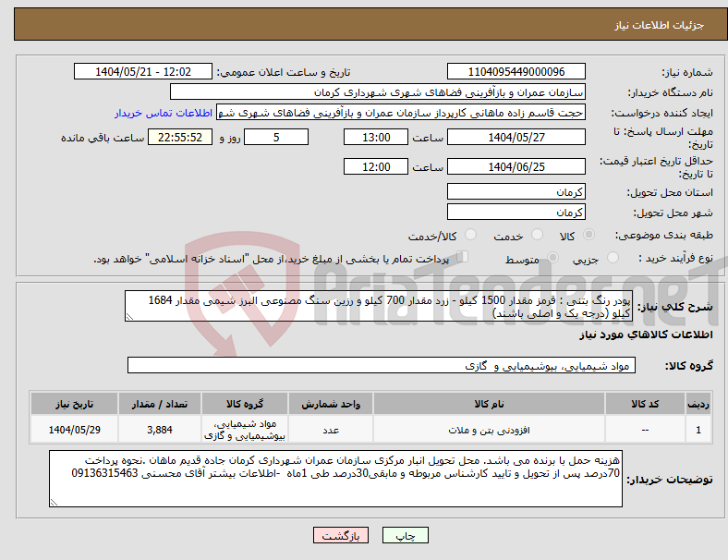Click the buyer notes resize handle
The image size is (728, 560).
pos(54,503)
